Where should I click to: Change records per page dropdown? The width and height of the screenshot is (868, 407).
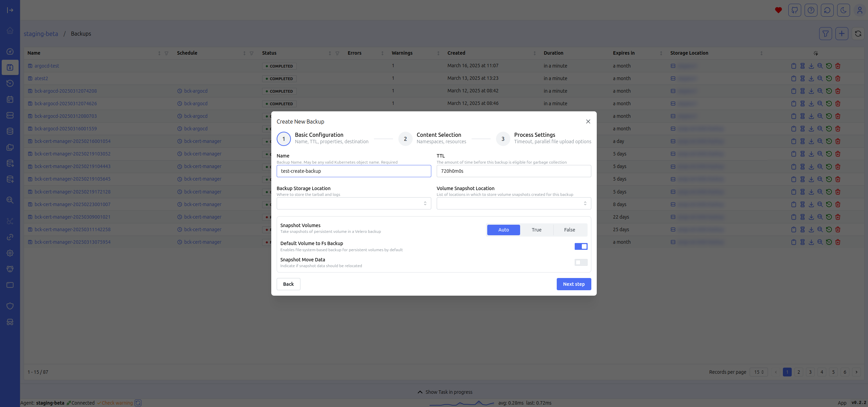tap(759, 372)
